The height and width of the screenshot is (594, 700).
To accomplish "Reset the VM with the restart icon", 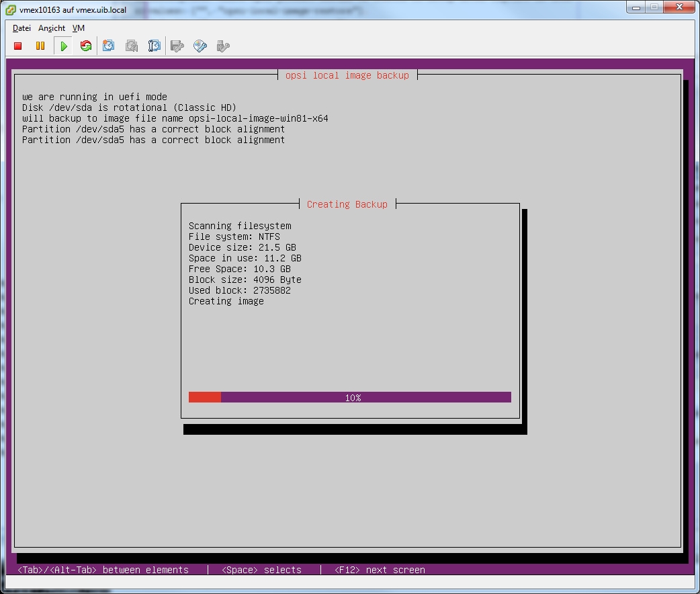I will click(86, 46).
